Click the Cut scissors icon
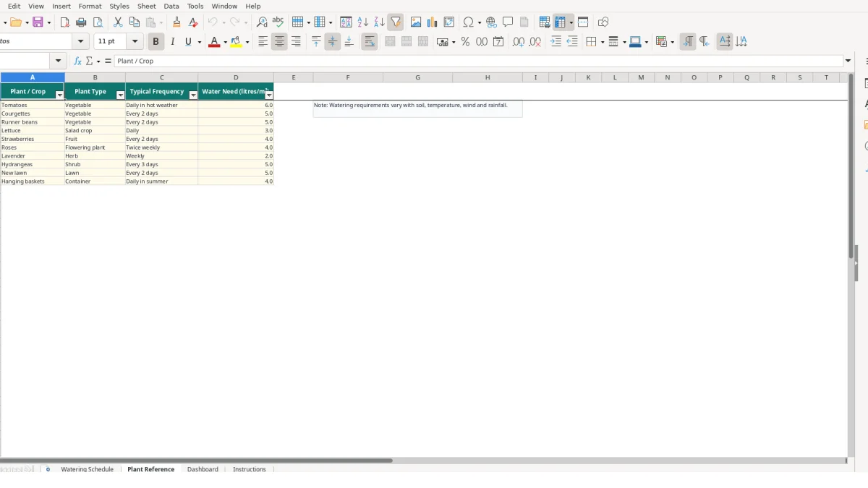Viewport: 868px width, 488px height. (118, 22)
